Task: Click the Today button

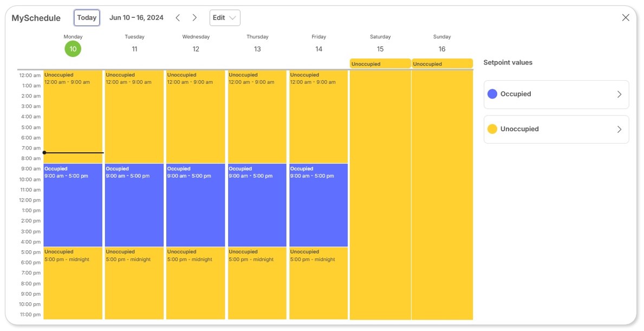Action: click(x=87, y=18)
